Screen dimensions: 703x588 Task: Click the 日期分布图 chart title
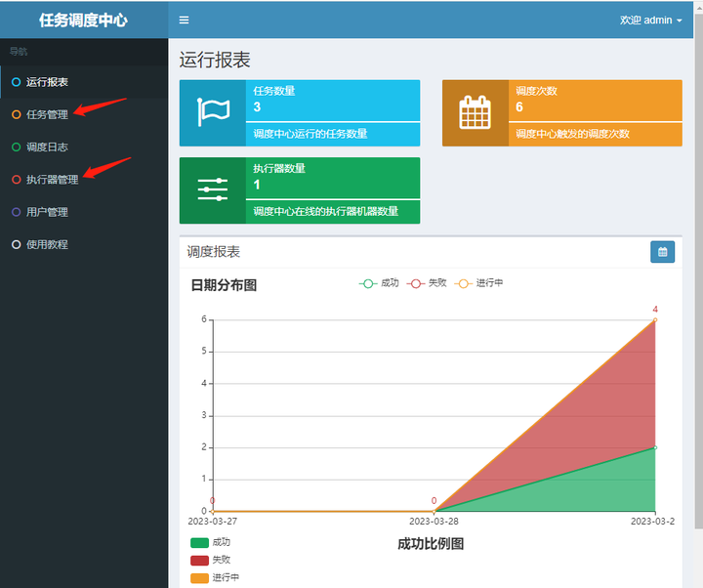pos(224,285)
